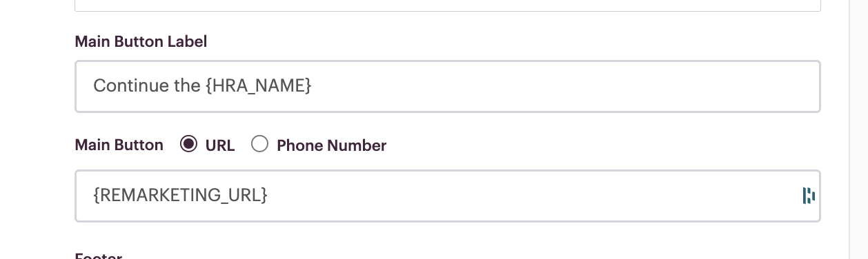This screenshot has width=868, height=259.
Task: Click the "Main Button" heading beside radios
Action: coord(119,145)
